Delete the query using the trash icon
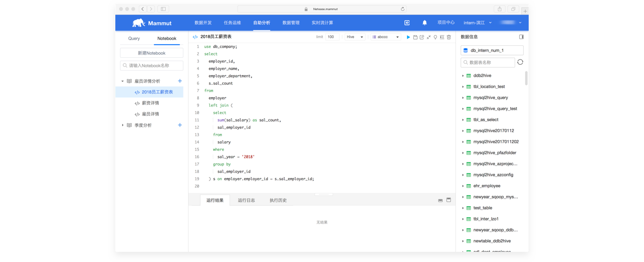Image resolution: width=644 pixels, height=262 pixels. tap(449, 37)
